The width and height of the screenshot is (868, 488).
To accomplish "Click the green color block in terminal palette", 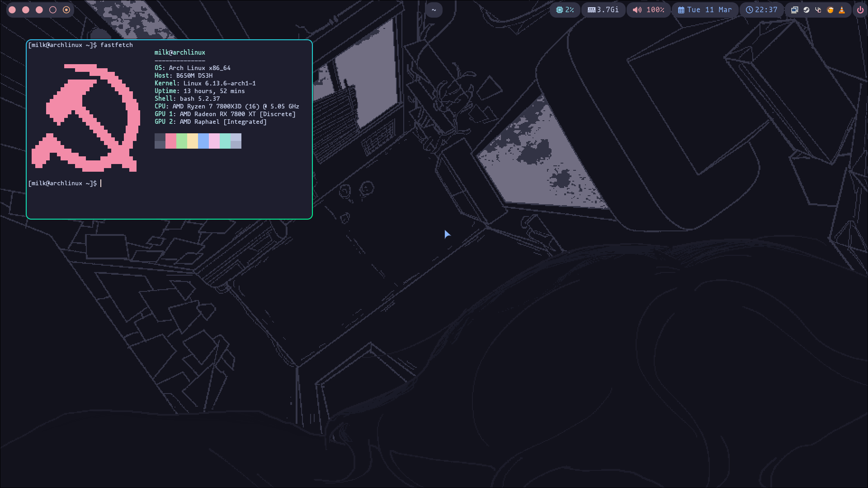I will point(182,141).
